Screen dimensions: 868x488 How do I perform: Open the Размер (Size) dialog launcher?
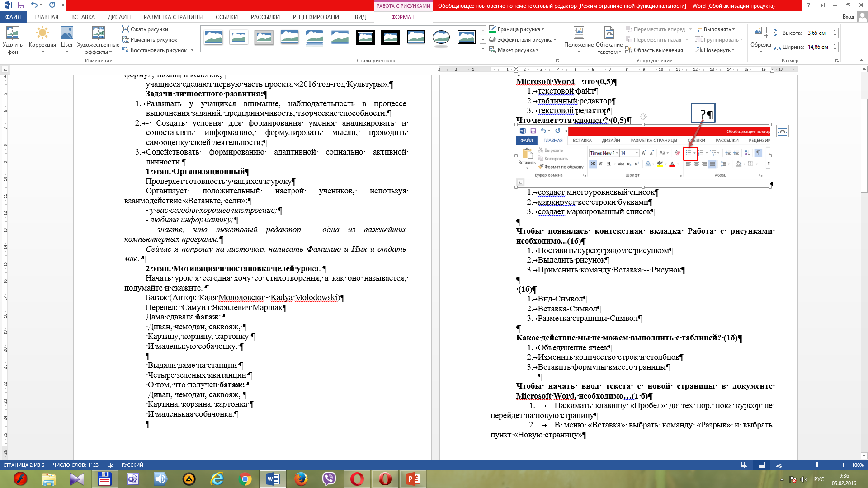point(837,61)
